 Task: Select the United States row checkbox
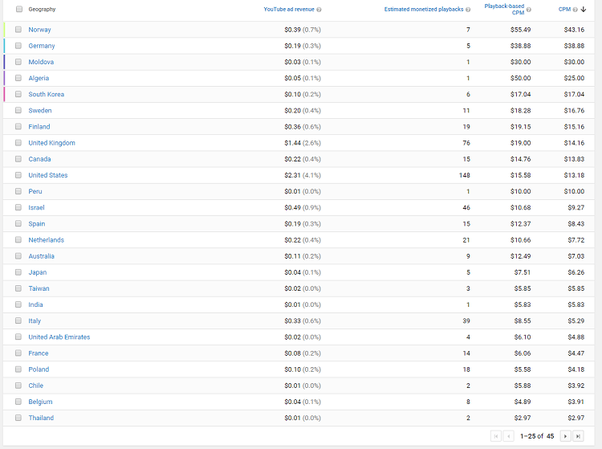pyautogui.click(x=18, y=175)
